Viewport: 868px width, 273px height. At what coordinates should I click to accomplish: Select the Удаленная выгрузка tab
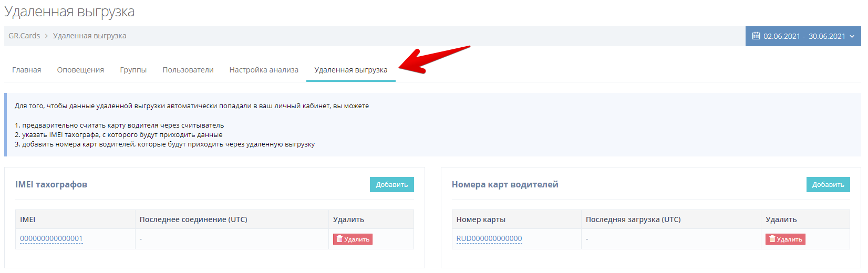point(350,70)
